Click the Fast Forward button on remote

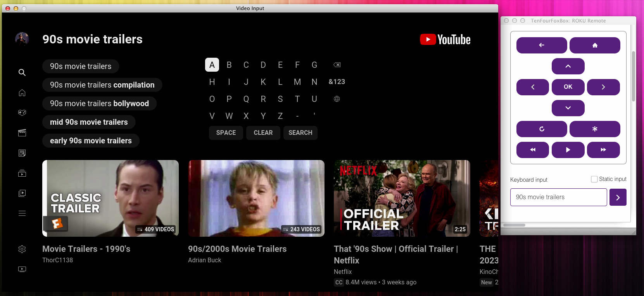click(603, 150)
